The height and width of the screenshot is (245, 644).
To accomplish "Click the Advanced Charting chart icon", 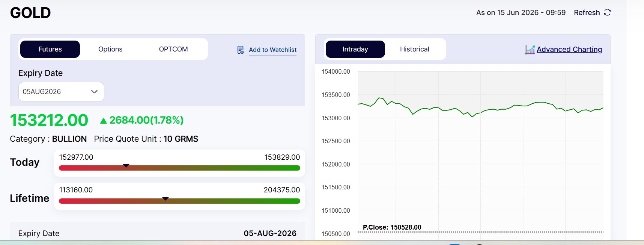I will (x=530, y=50).
